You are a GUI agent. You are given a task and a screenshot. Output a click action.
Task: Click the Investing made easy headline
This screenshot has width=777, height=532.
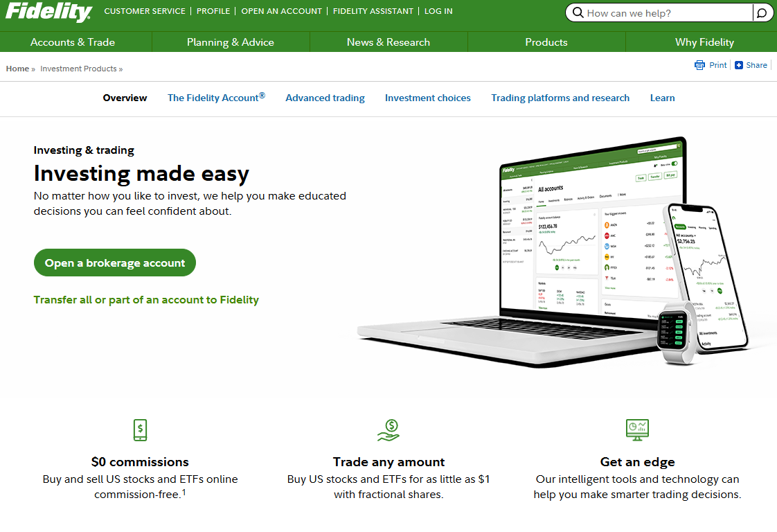click(x=141, y=174)
